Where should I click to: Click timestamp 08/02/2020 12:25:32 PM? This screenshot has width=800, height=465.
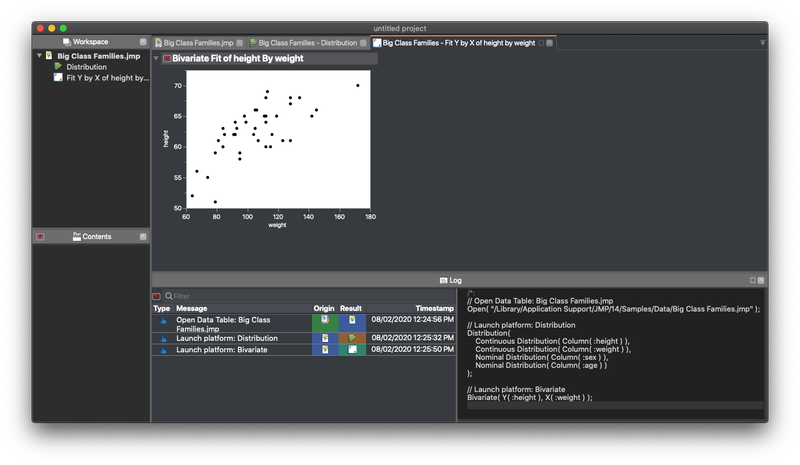coord(412,338)
